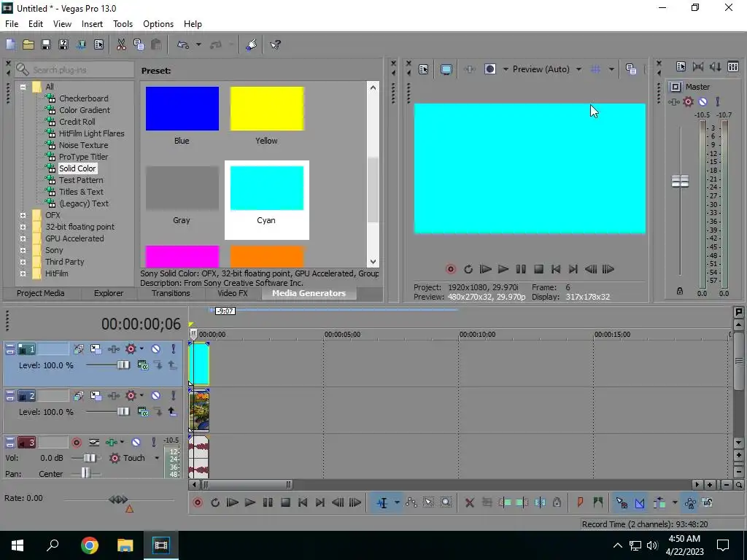Open a project with the Open folder icon
Screen dimensions: 747x560
click(28, 44)
